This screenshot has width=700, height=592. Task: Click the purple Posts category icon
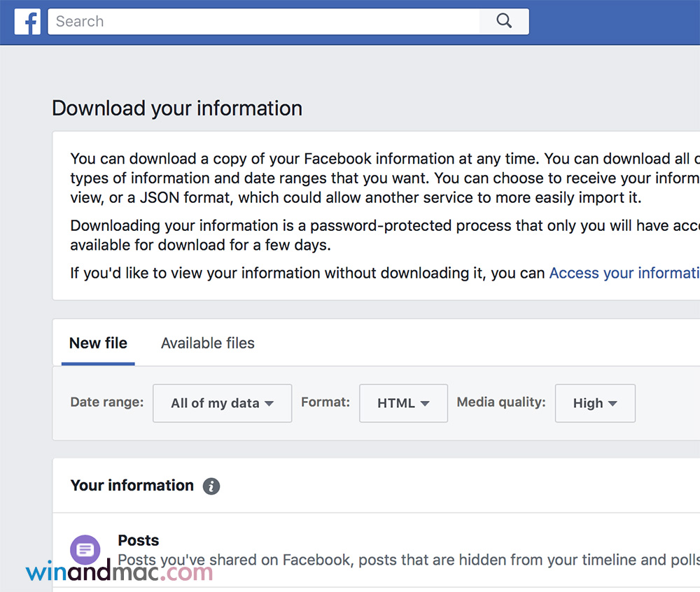(85, 550)
